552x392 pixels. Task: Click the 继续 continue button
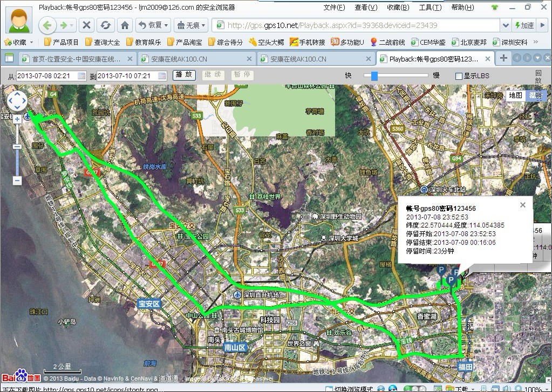point(213,75)
